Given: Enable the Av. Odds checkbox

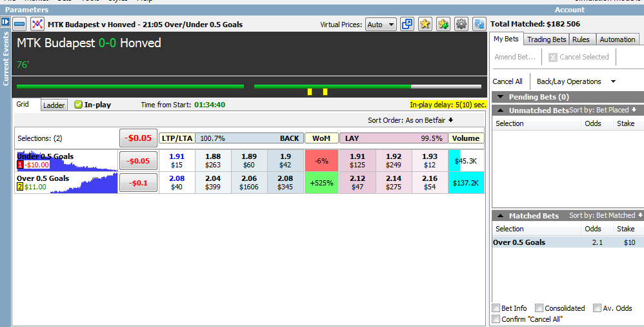Looking at the screenshot, I should pyautogui.click(x=597, y=308).
